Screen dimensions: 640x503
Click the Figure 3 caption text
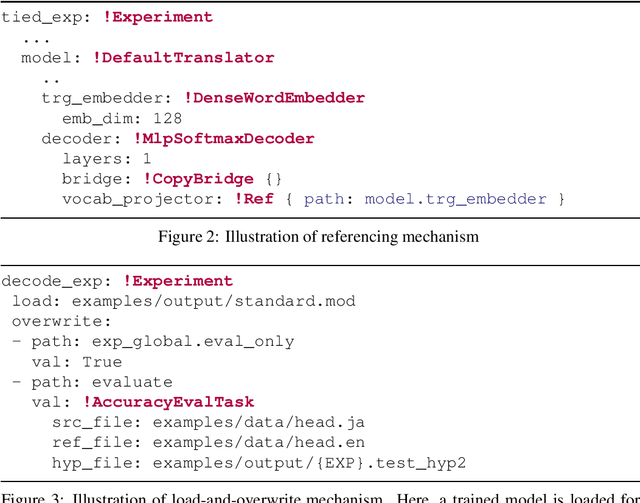coord(320,494)
